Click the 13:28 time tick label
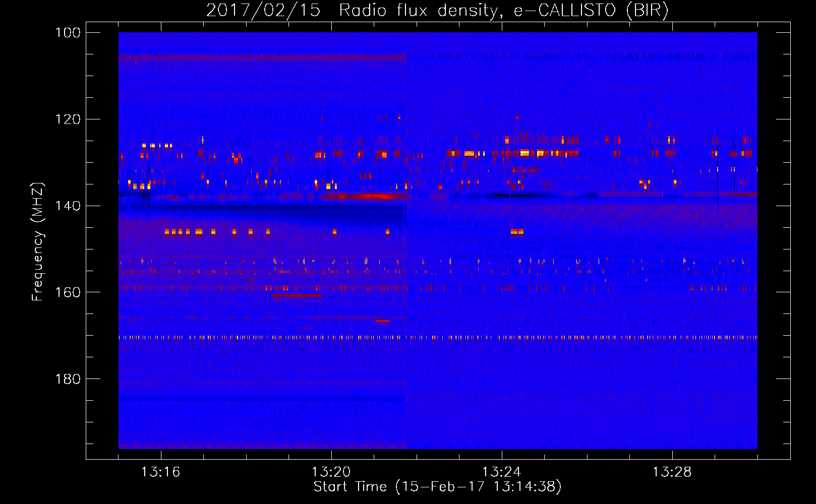The height and width of the screenshot is (504, 816). 672,472
